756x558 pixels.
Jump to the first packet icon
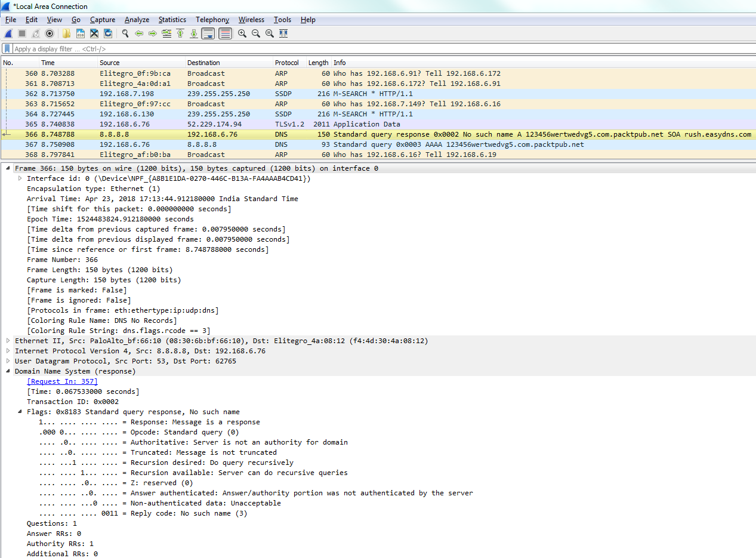coord(180,33)
